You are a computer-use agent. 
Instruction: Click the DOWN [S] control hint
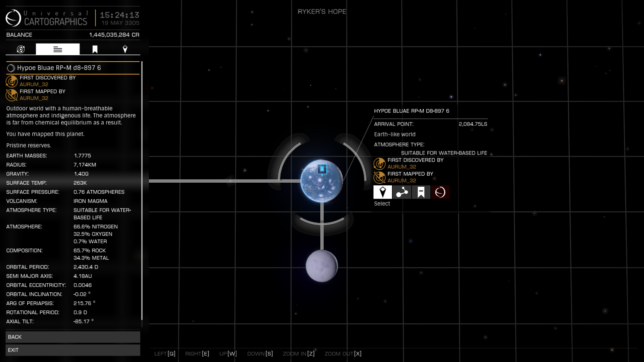260,354
